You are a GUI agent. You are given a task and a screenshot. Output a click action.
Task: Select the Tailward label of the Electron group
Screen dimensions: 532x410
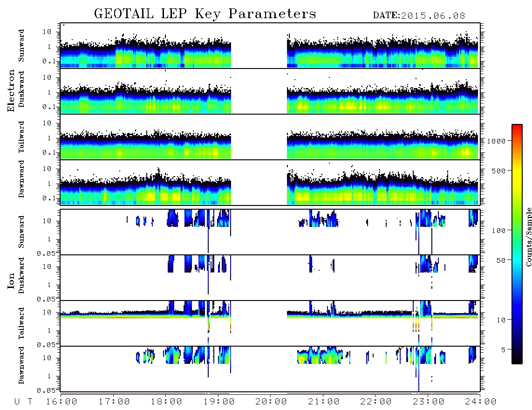(x=21, y=137)
